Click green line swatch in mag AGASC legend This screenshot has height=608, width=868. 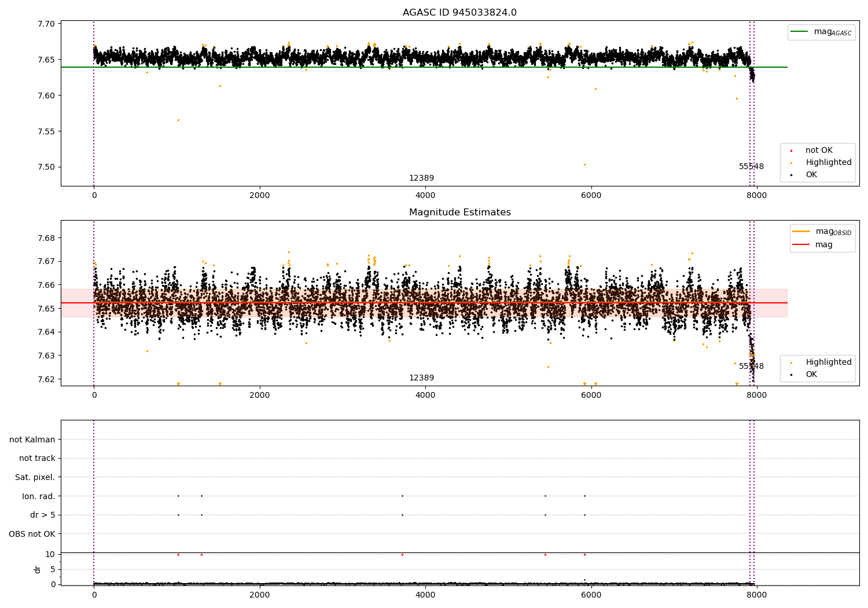pyautogui.click(x=800, y=32)
